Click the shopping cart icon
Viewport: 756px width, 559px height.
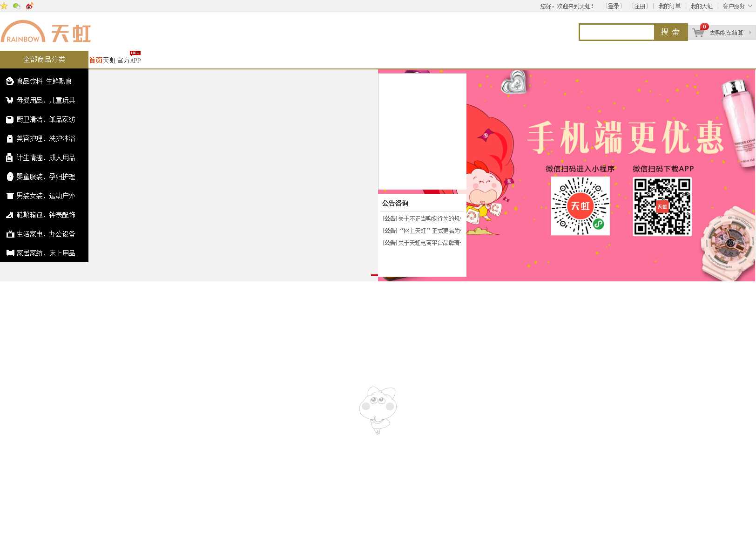pyautogui.click(x=698, y=33)
